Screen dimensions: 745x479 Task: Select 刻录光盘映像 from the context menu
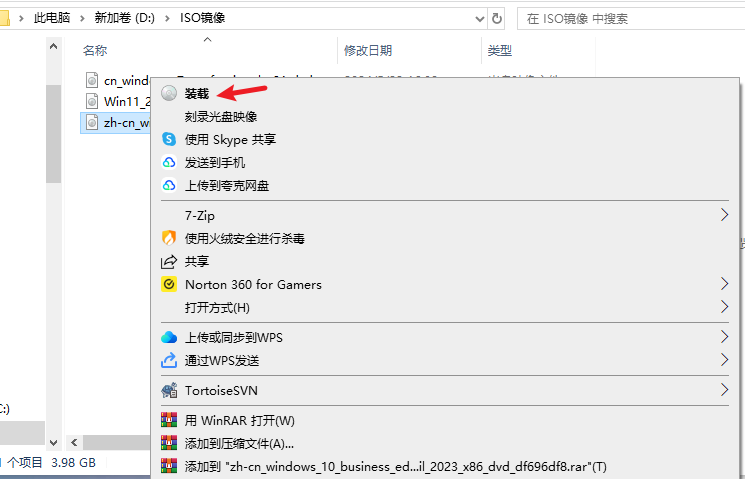pos(220,116)
